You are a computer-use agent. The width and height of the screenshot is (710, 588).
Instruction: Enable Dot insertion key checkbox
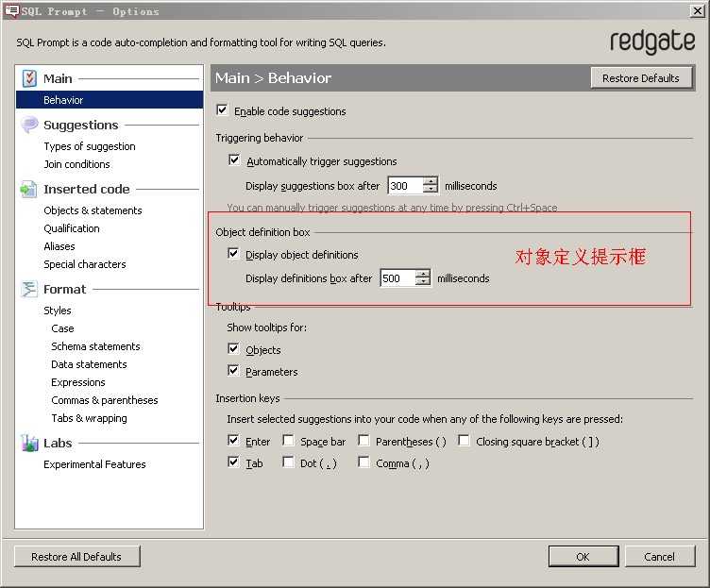(288, 462)
